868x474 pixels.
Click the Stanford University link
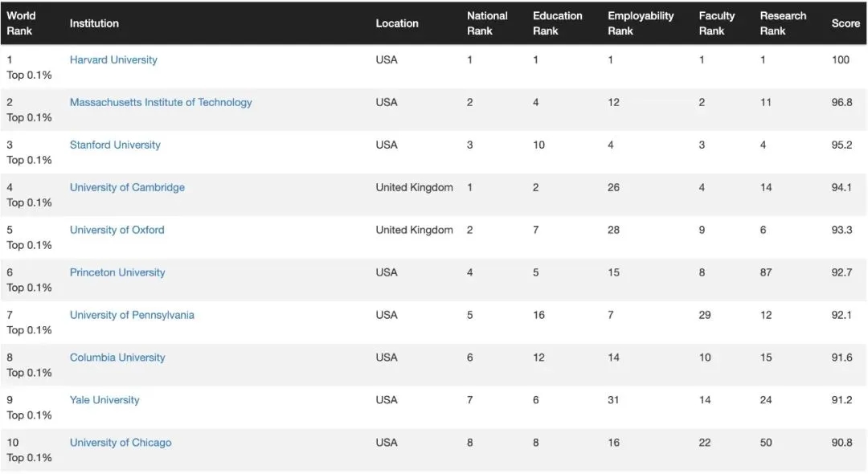[115, 145]
